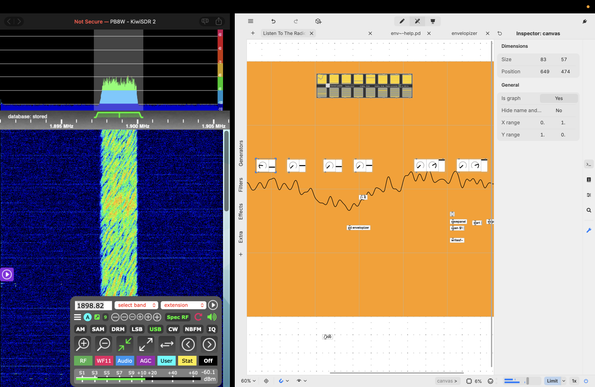The image size is (595, 387).
Task: Select SAM demodulation mode
Action: 98,329
